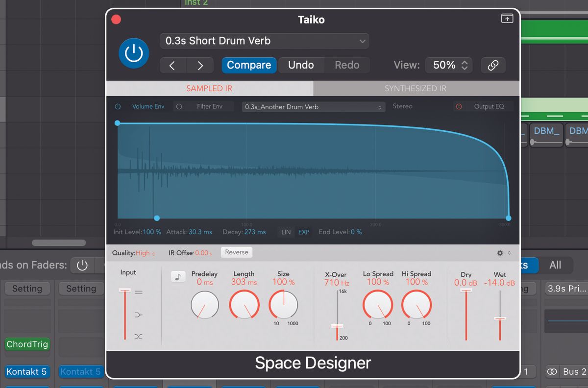
Task: Click the Compare button
Action: (249, 65)
